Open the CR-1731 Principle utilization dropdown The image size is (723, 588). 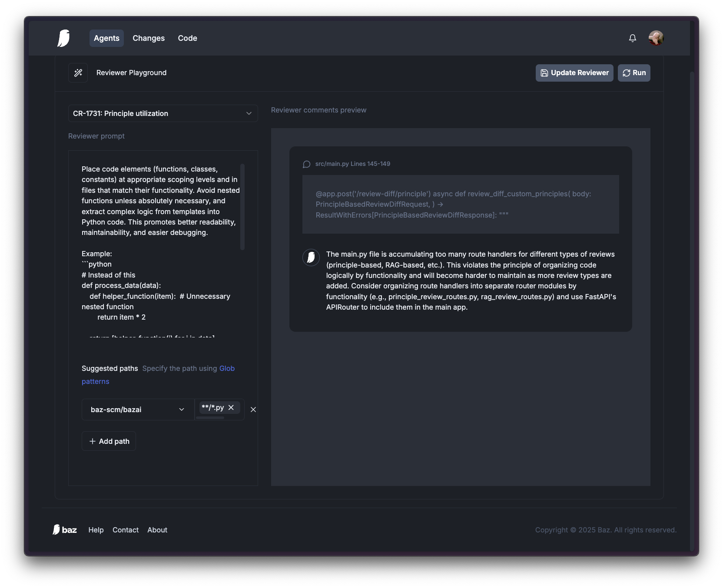coord(163,113)
